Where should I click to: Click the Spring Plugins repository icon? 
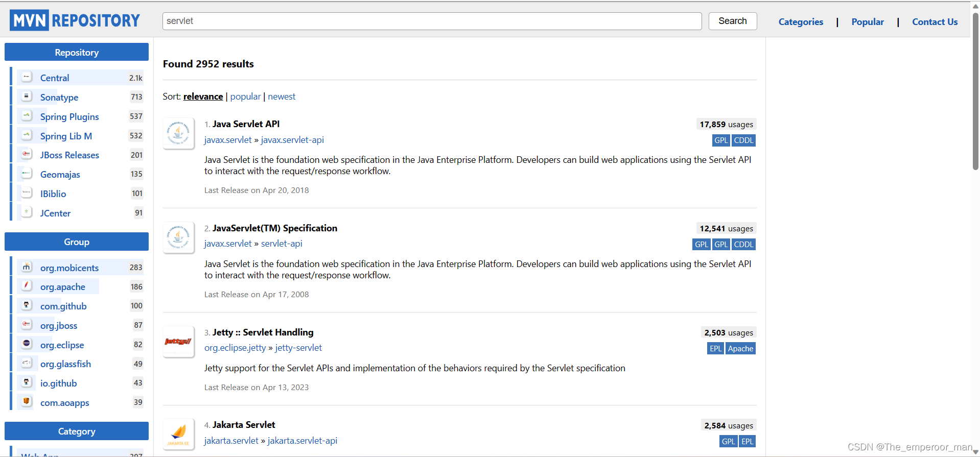(27, 116)
